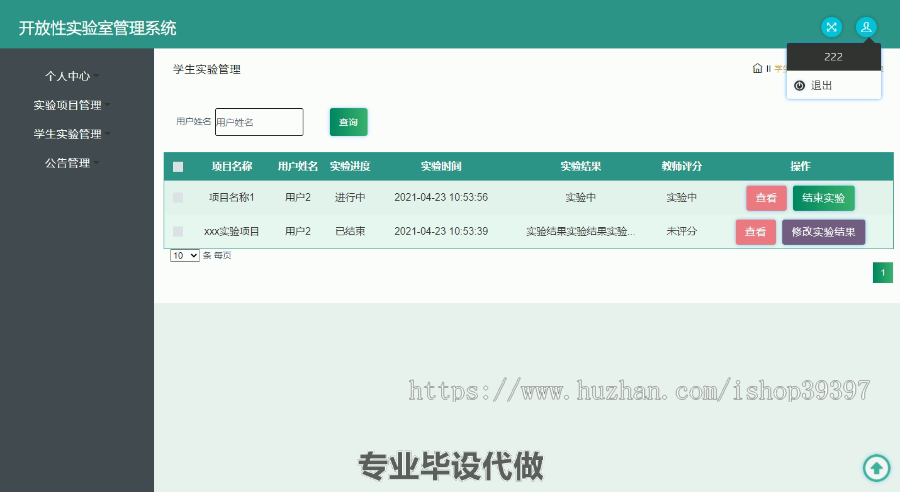This screenshot has width=900, height=492.
Task: Click the home icon in breadcrumb
Action: (x=757, y=68)
